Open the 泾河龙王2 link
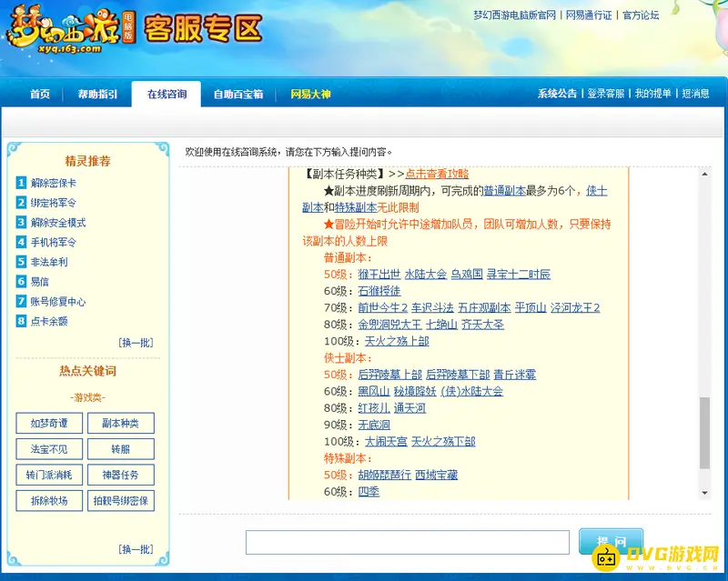 [575, 307]
